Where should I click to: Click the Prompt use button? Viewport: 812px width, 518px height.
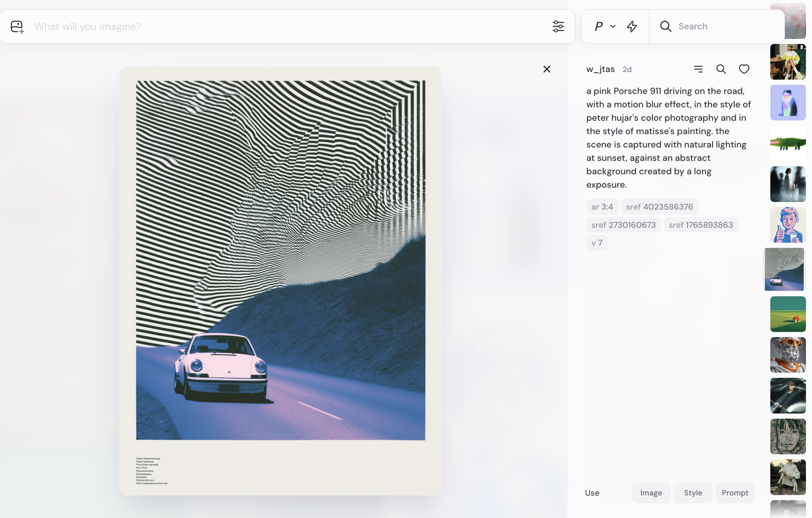coord(735,493)
